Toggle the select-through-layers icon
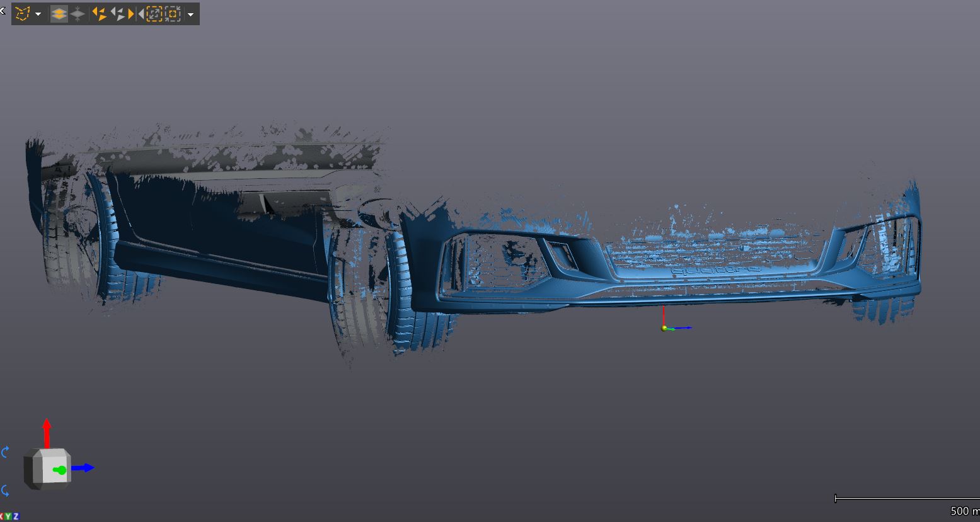 click(59, 13)
